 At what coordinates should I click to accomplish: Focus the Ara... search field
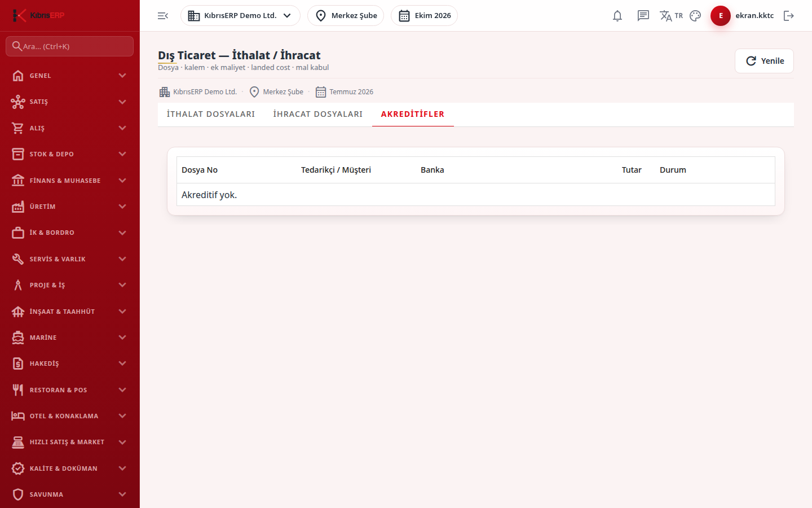(70, 46)
